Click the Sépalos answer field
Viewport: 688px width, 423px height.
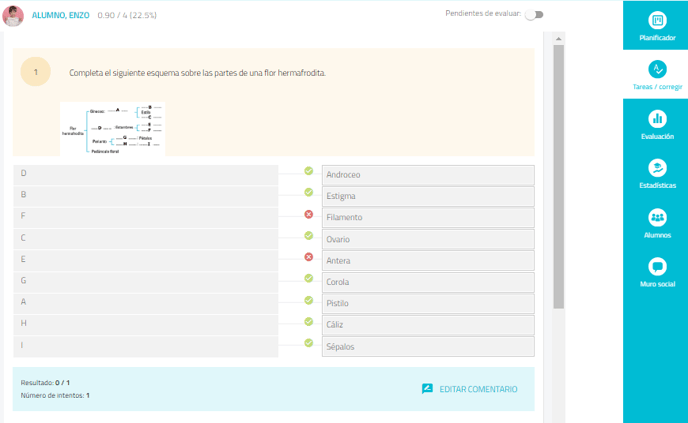[x=428, y=347]
